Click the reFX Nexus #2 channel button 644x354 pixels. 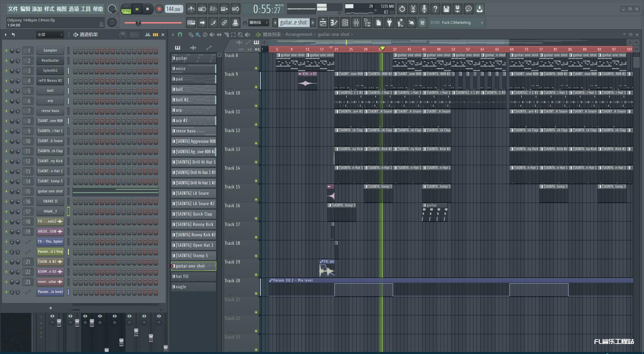tap(50, 81)
